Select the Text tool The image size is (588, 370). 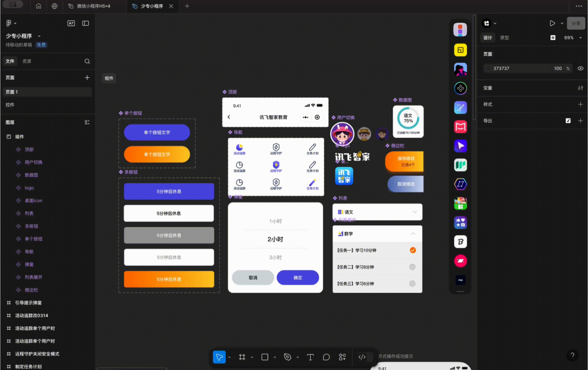point(310,357)
